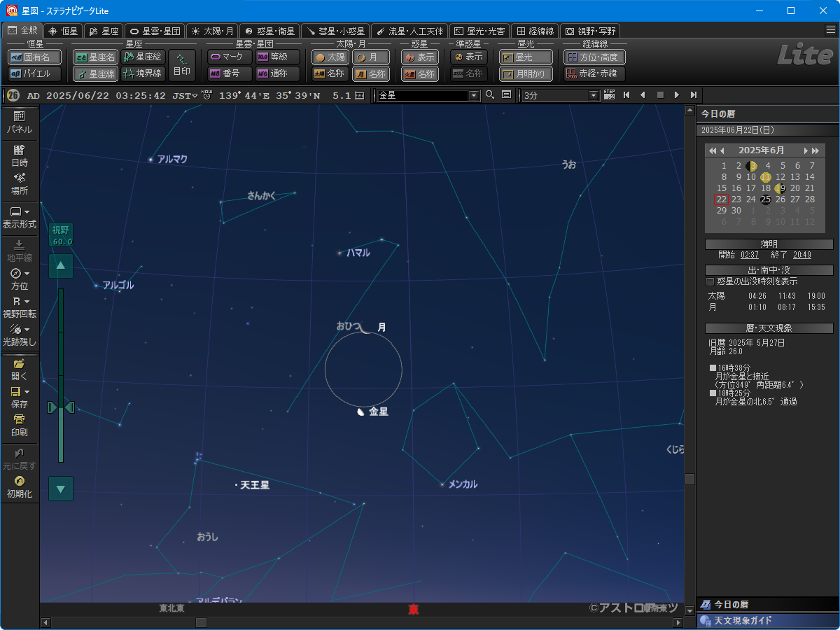Image resolution: width=840 pixels, height=630 pixels.
Task: Open the 開く file icon
Action: (x=20, y=370)
